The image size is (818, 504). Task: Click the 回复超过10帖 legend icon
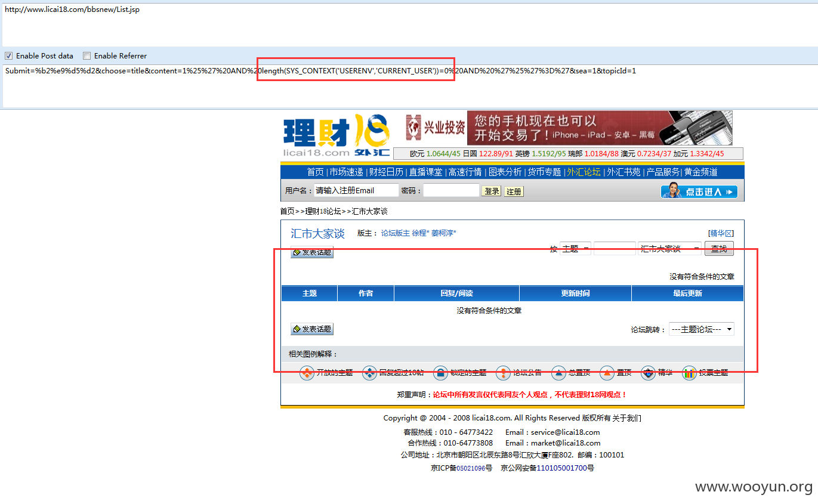[x=369, y=373]
